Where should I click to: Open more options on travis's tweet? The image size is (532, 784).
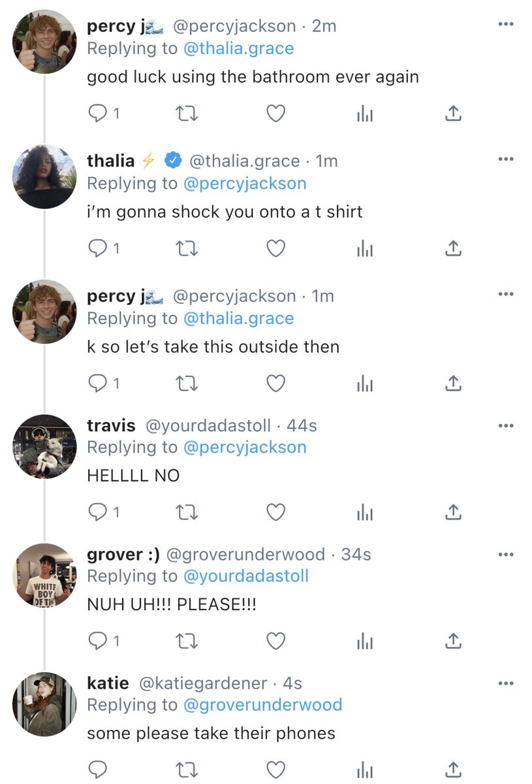[x=505, y=426]
